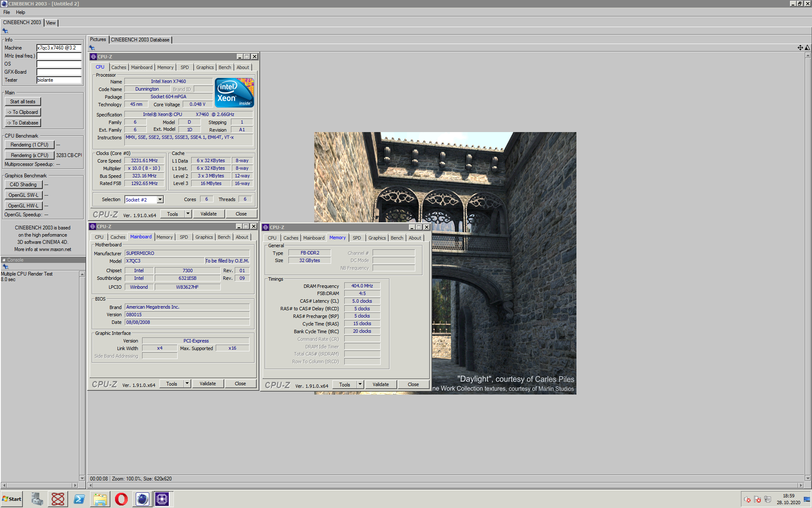Click the To Database button
This screenshot has height=508, width=812.
tap(23, 123)
